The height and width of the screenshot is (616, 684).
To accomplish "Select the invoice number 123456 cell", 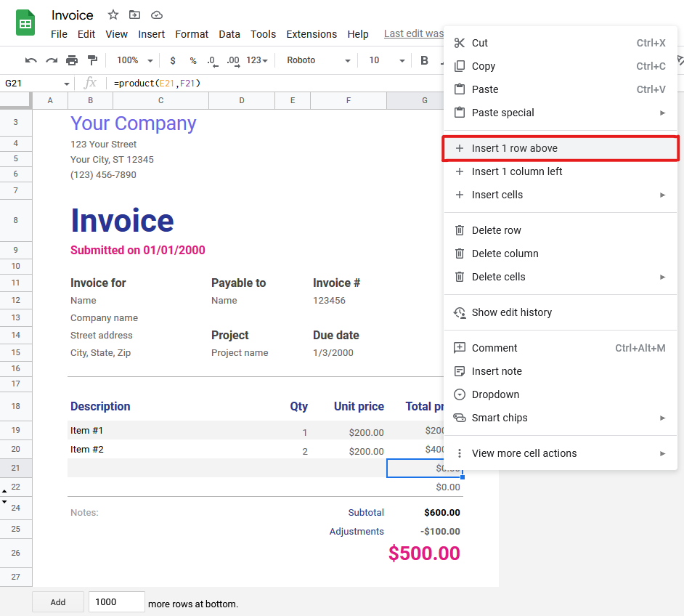I will [329, 301].
